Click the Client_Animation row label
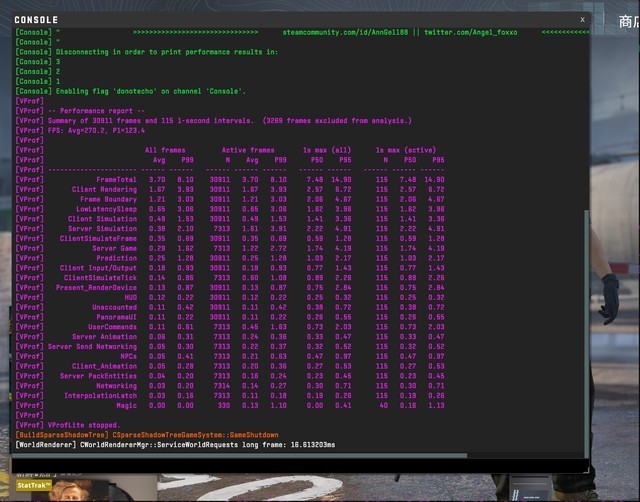Image resolution: width=640 pixels, height=502 pixels. (x=104, y=366)
